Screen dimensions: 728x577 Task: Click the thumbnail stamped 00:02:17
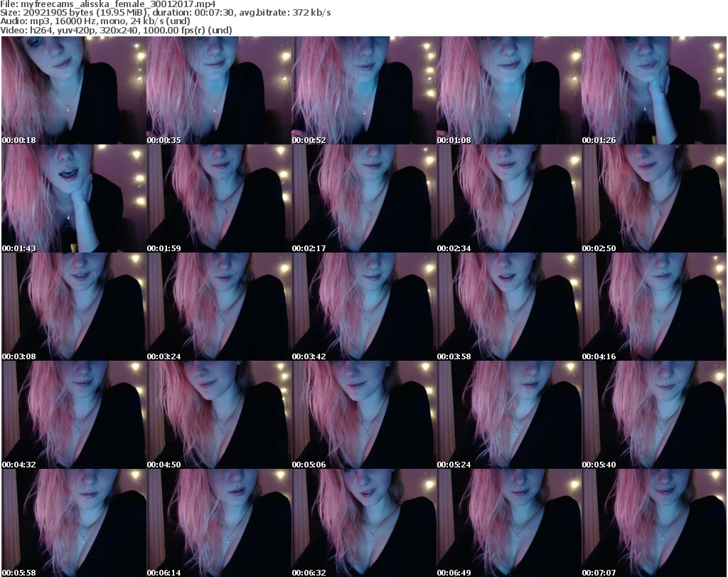click(x=364, y=198)
